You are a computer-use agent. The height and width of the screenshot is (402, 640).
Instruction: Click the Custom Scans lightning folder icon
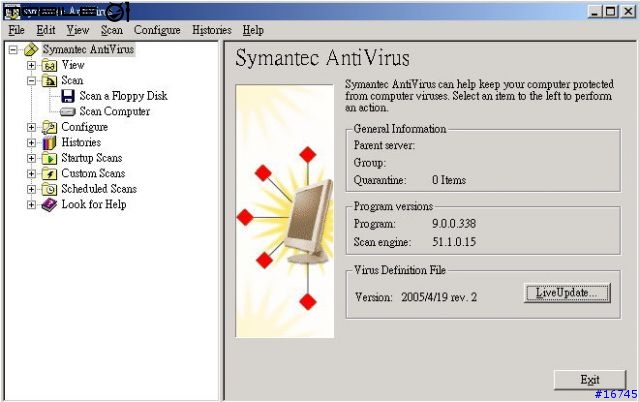point(49,174)
